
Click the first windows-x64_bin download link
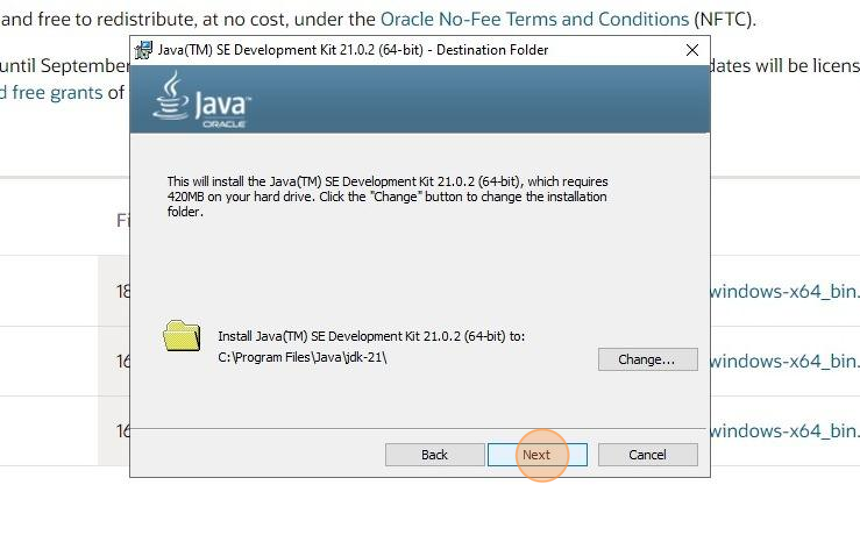coord(784,291)
